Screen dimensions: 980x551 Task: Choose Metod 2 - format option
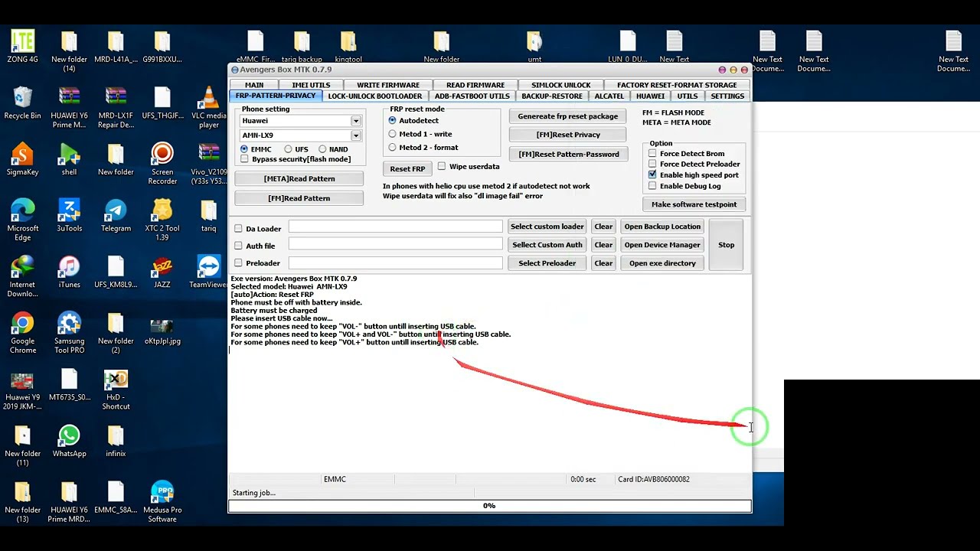[x=392, y=148]
